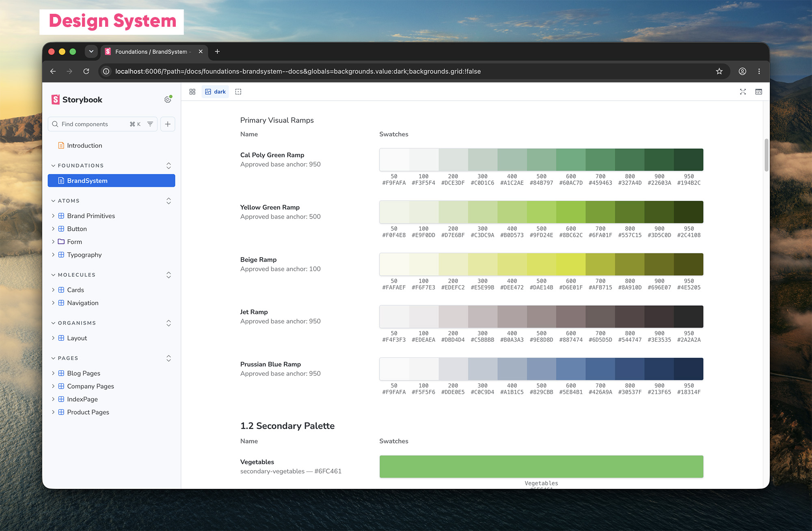Open the Introduction docs page
This screenshot has width=812, height=531.
click(84, 146)
